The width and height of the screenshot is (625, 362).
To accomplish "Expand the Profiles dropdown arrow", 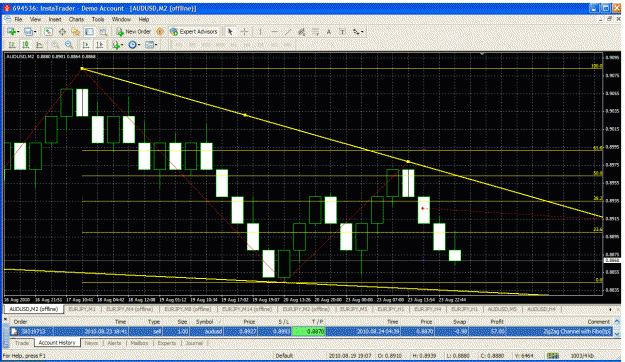I will click(35, 32).
